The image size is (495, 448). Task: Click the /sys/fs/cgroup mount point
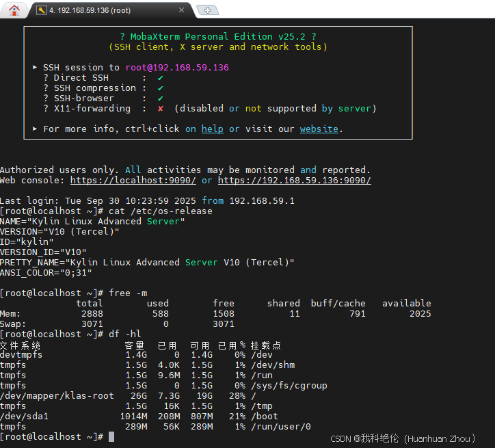coord(289,386)
